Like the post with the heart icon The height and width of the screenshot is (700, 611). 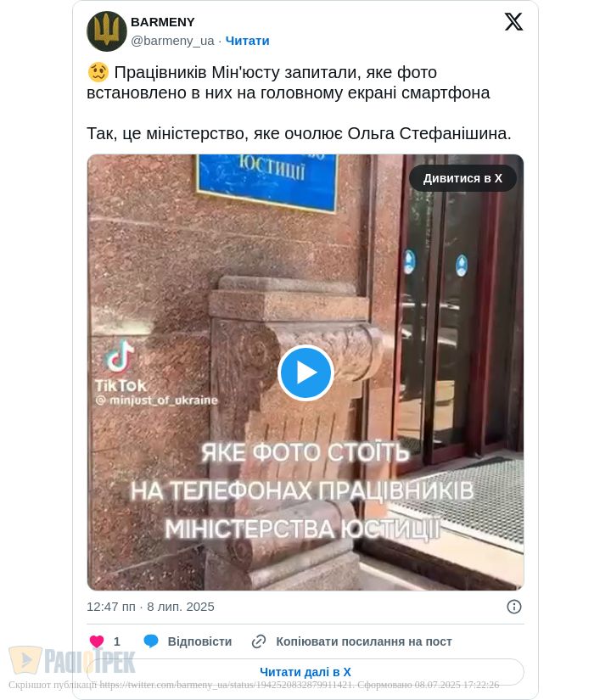(x=97, y=641)
